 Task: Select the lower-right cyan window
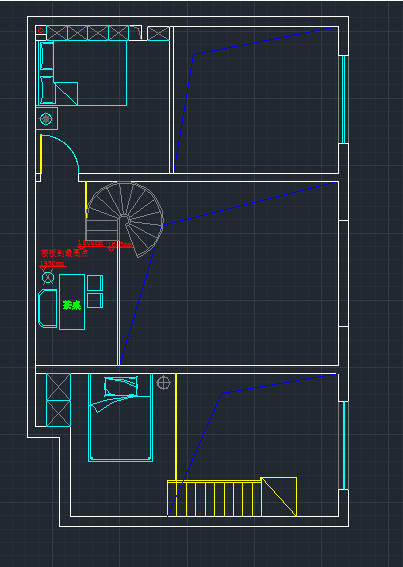tap(344, 445)
